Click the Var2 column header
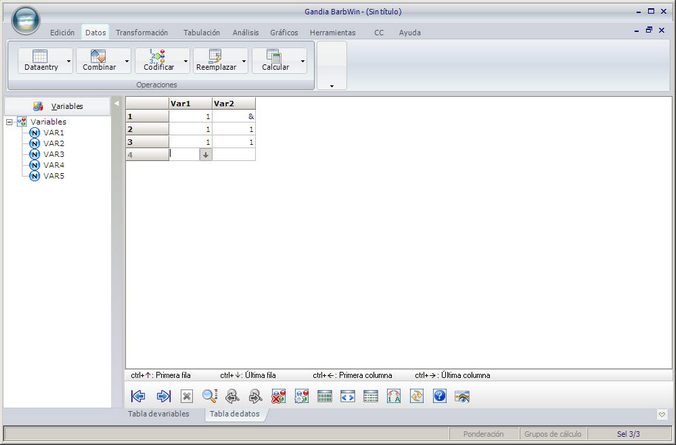This screenshot has height=445, width=676. coord(234,103)
